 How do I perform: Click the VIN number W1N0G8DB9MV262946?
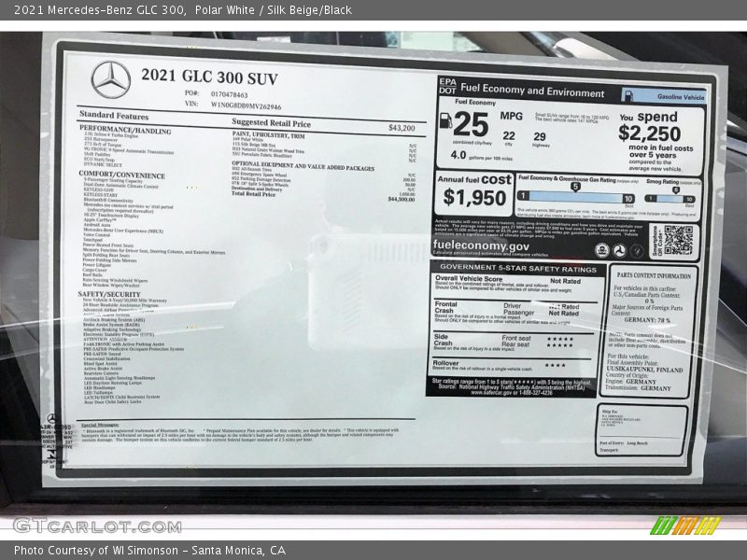click(246, 105)
